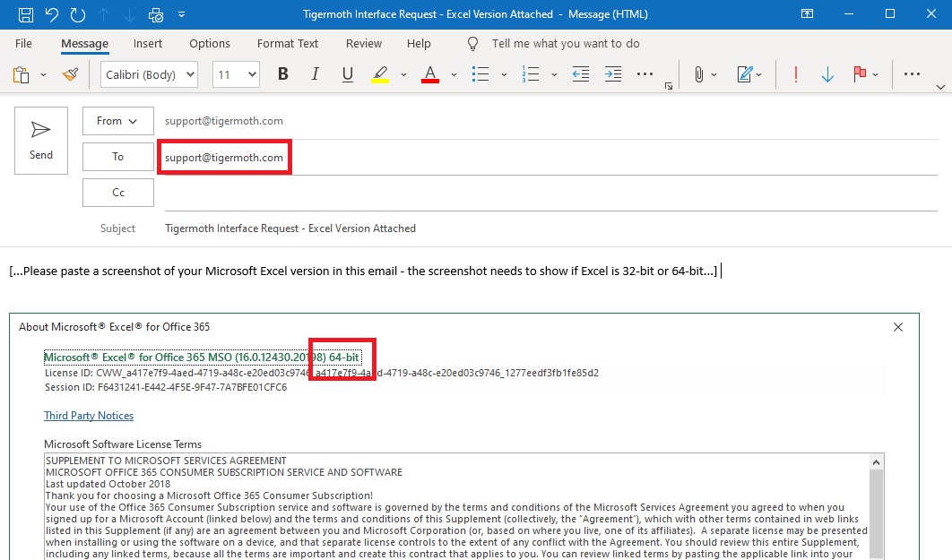
Task: Send the email message
Action: pos(41,141)
